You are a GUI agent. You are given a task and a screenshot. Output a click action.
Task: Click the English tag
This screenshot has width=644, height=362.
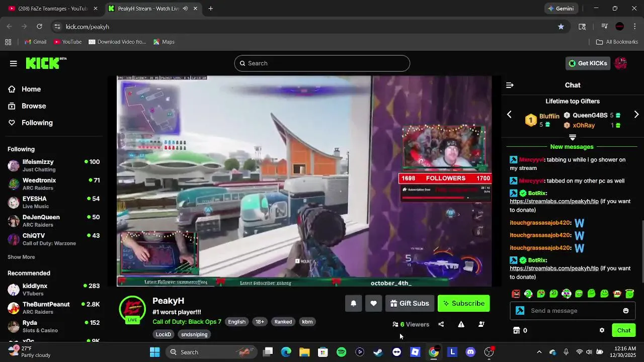(236, 322)
